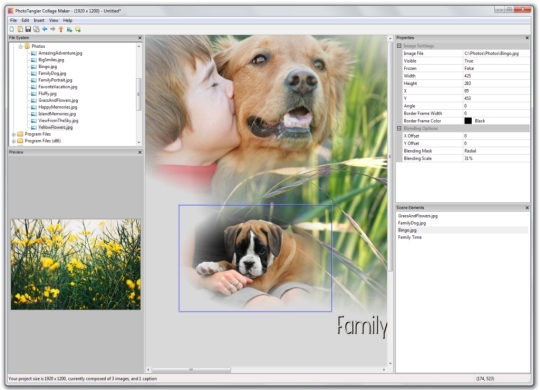Click the image icon beside BigSmiles.jpg
The width and height of the screenshot is (540, 390).
tap(34, 60)
